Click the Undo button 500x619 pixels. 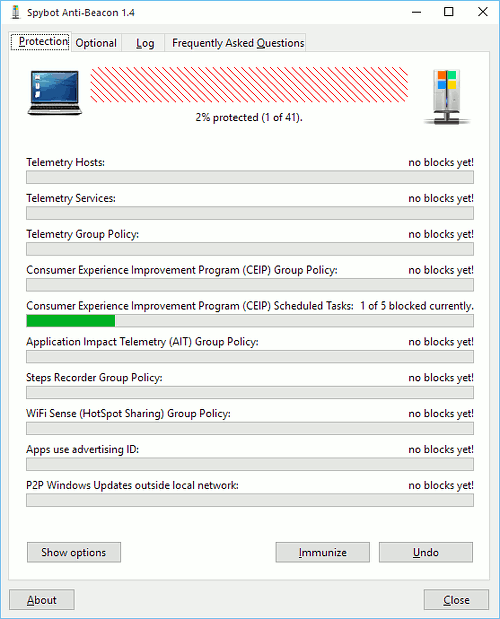426,552
